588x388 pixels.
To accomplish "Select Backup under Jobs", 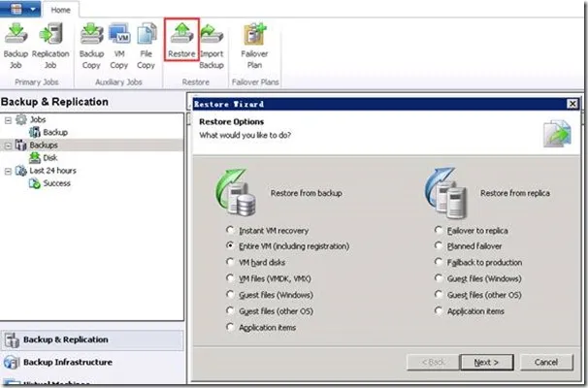I will tap(55, 132).
